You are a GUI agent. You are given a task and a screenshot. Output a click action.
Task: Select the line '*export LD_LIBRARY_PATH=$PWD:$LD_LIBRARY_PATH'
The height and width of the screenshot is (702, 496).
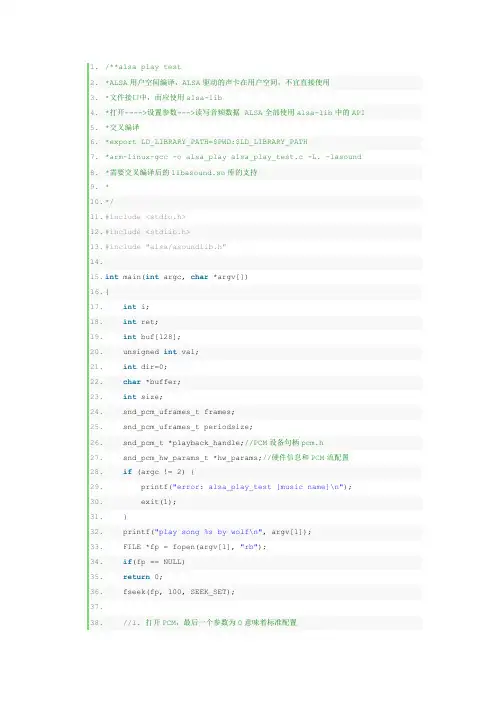(206, 141)
